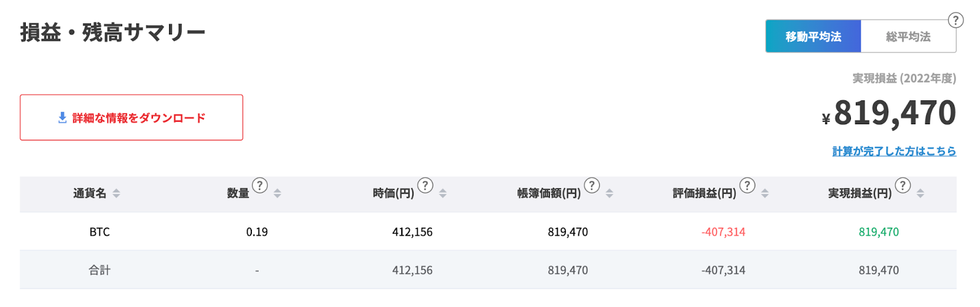Click the BTC currency row name
This screenshot has width=980, height=307.
[x=100, y=232]
